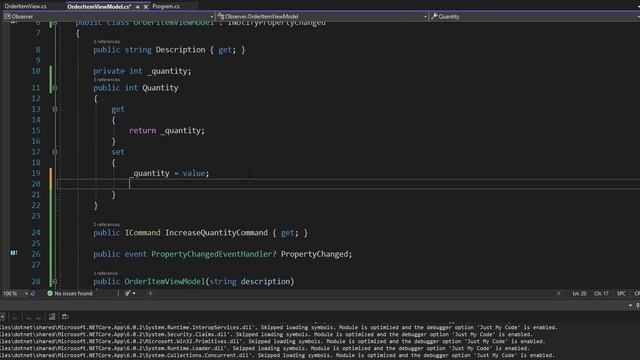
Task: Click the System.Collections.Concurrent.dll output line
Action: (x=277, y=355)
